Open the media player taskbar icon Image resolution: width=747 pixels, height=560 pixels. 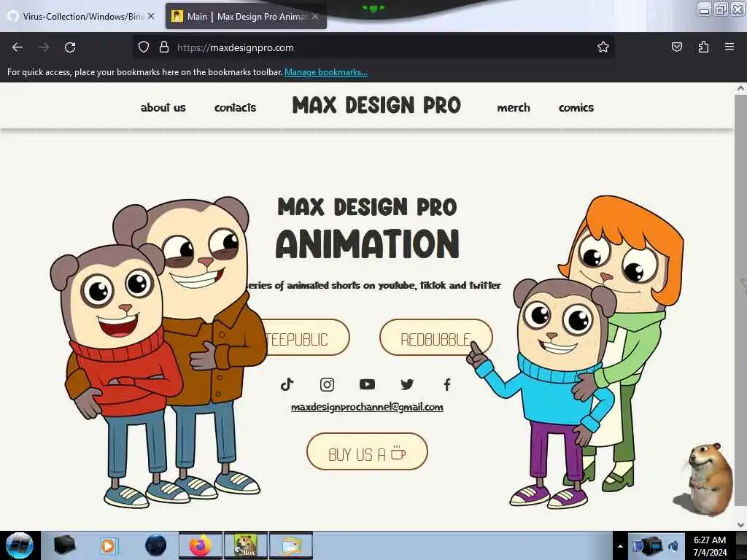(x=109, y=545)
